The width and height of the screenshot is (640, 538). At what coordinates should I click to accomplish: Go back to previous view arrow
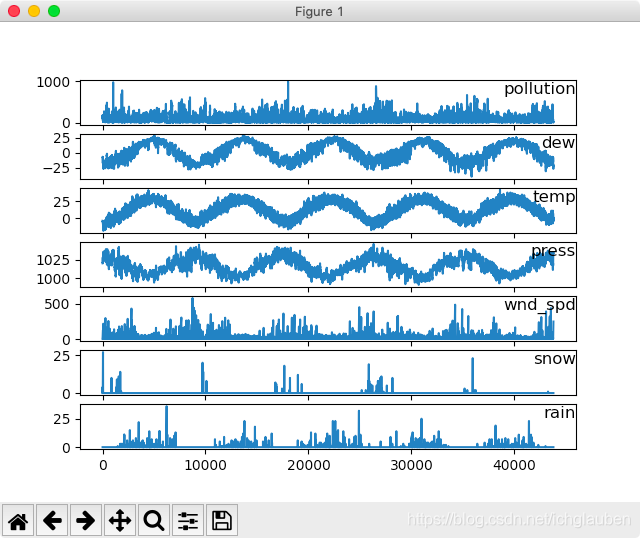pos(52,520)
